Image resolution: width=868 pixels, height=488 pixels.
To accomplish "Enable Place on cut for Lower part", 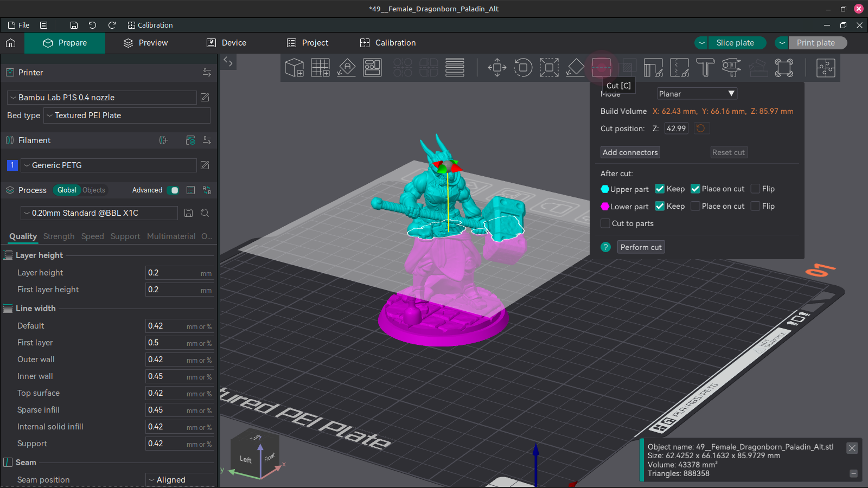I will point(695,206).
